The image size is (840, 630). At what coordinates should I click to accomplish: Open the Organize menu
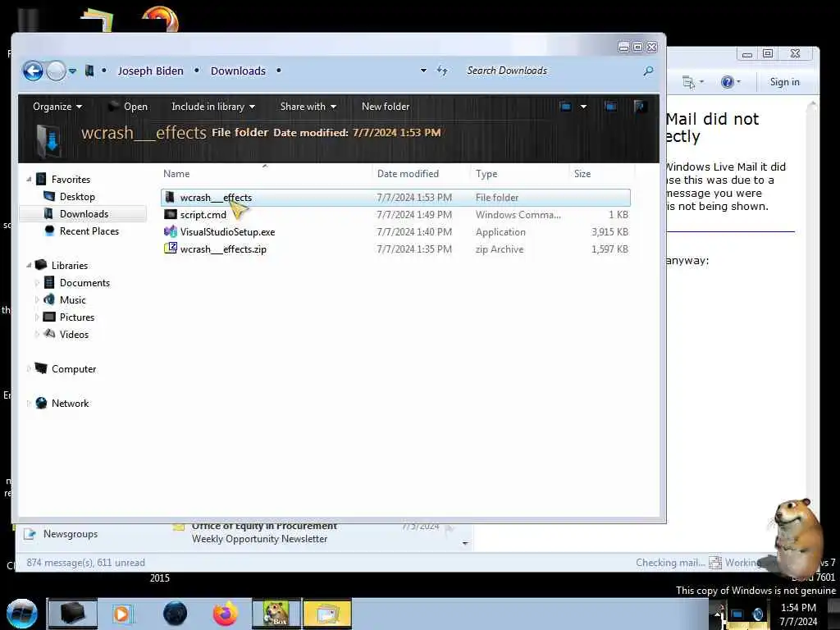point(57,107)
